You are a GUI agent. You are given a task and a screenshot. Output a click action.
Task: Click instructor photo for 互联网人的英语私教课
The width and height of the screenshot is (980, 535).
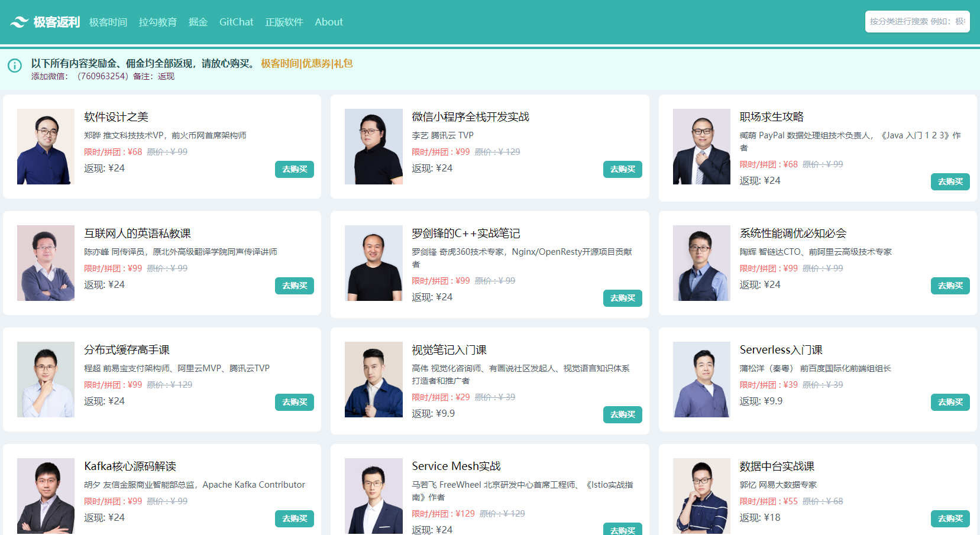(x=46, y=263)
